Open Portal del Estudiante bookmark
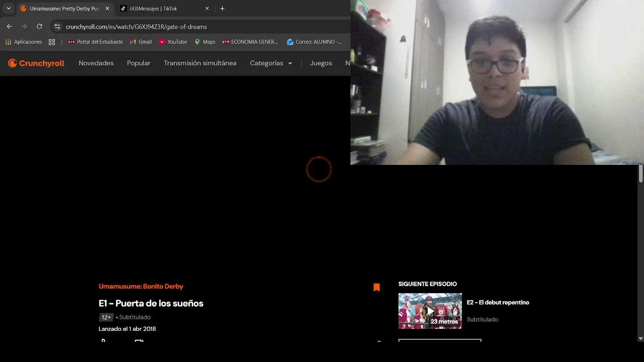The image size is (644, 362). pyautogui.click(x=95, y=42)
